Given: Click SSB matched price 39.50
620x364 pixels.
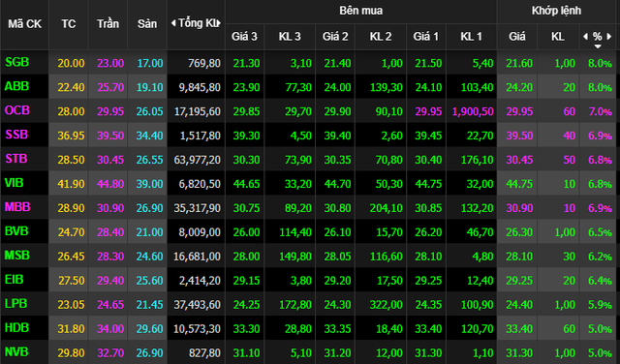Looking at the screenshot, I should click(x=519, y=136).
